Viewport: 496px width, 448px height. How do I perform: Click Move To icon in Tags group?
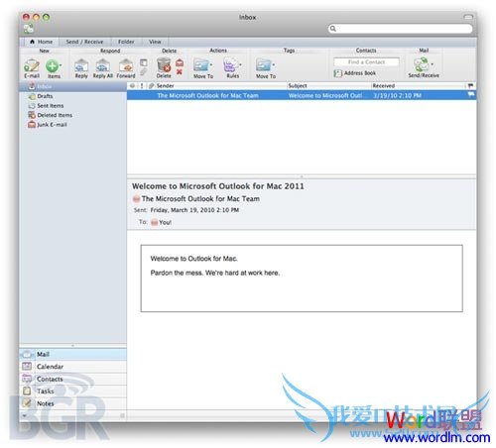(263, 65)
